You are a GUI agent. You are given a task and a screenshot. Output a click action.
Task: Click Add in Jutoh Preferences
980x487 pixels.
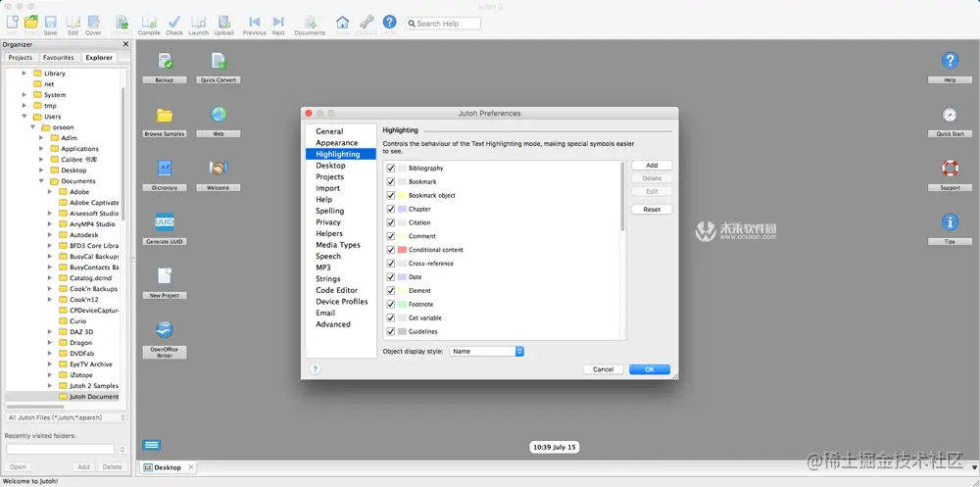point(652,166)
